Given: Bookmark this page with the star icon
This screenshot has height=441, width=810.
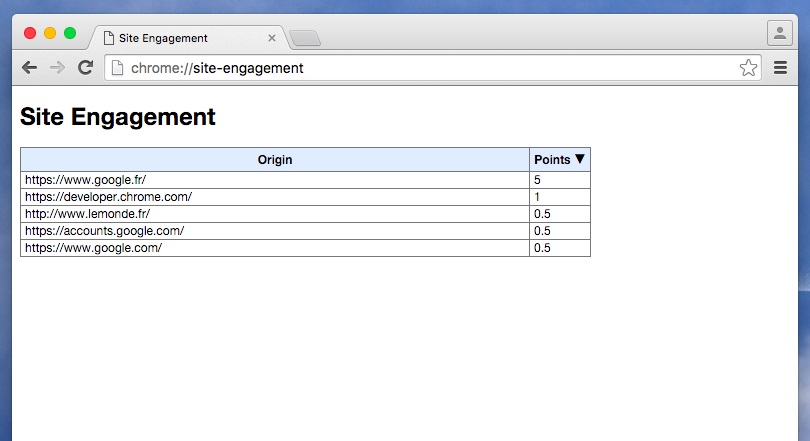Looking at the screenshot, I should (748, 68).
